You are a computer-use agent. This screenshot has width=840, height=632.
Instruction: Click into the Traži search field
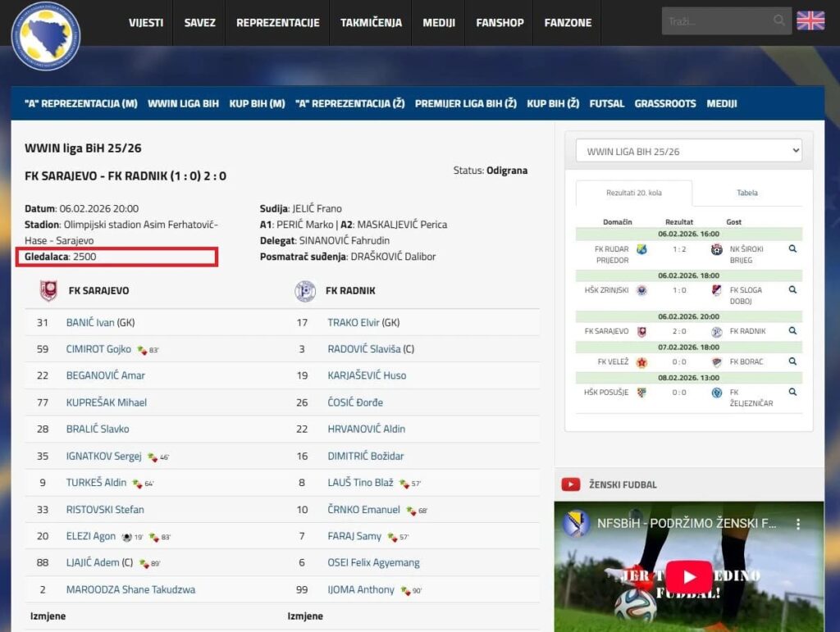click(715, 20)
